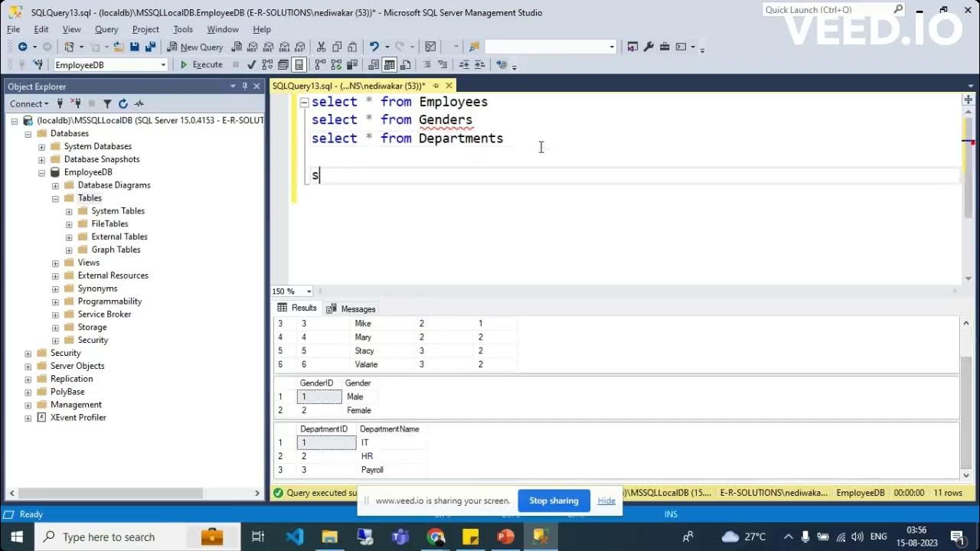Open the Query menu
The height and width of the screenshot is (551, 980).
106,29
